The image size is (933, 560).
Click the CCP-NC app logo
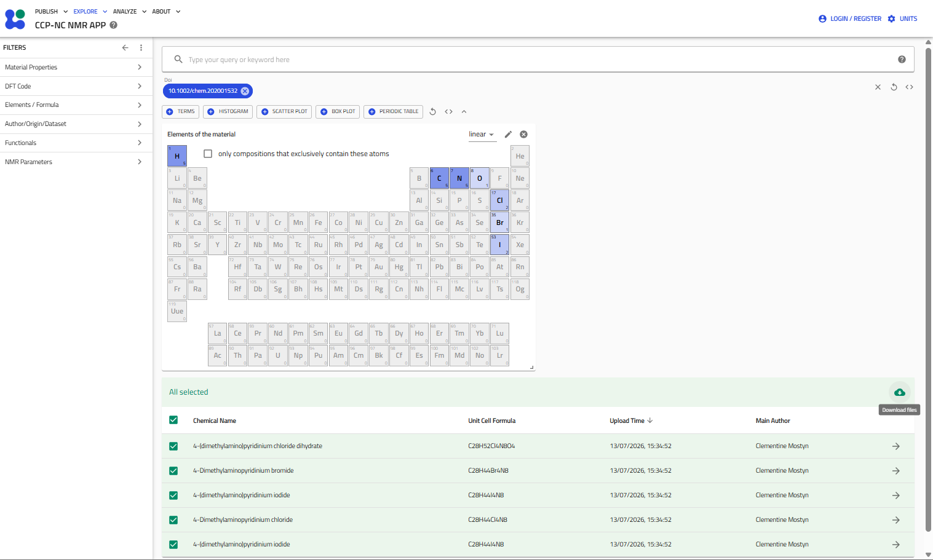click(x=15, y=19)
